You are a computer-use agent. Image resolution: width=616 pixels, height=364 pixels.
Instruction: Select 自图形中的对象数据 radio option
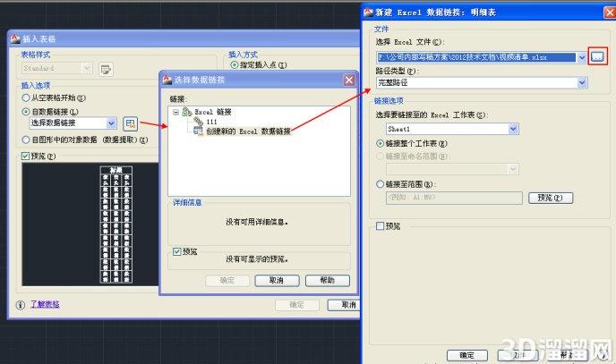26,140
